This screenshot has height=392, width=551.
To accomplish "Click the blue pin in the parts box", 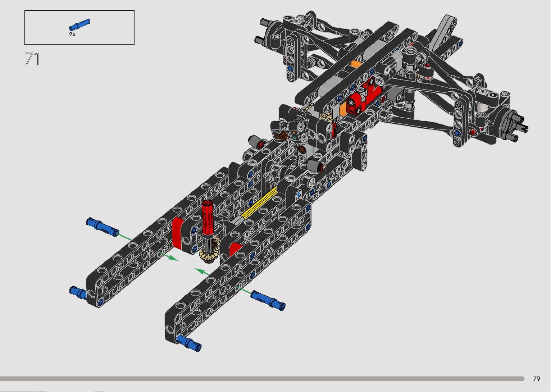I will [x=79, y=25].
